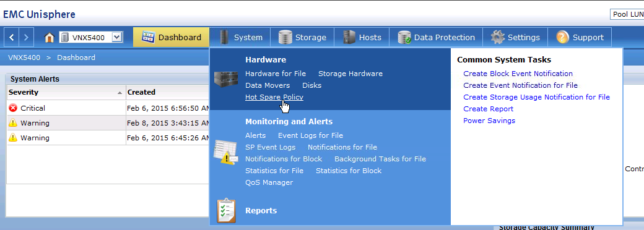Click the forward navigation arrow
This screenshot has height=230, width=644.
pos(26,37)
